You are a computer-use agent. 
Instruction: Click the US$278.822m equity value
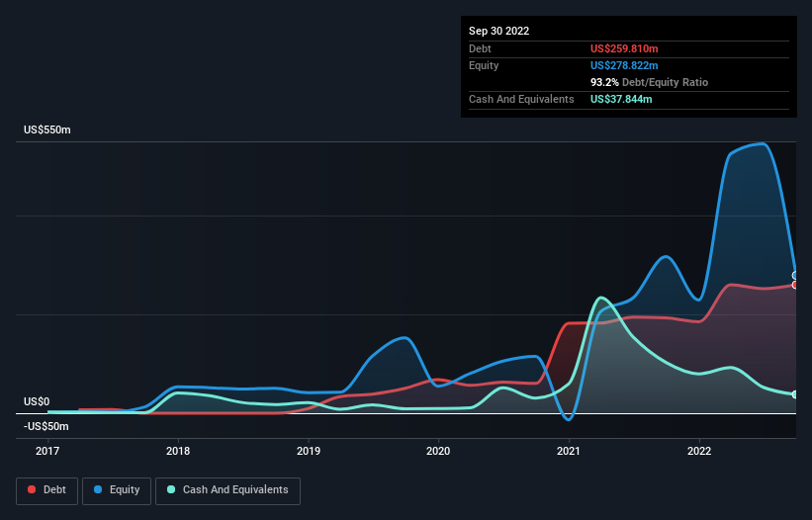(624, 65)
